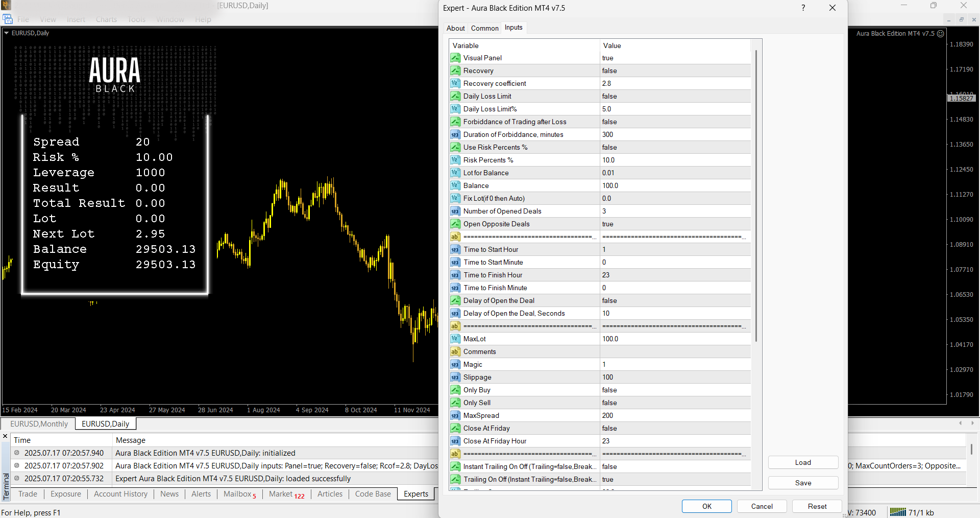This screenshot has height=518, width=980.
Task: Click the Fix Lot variable icon
Action: point(455,198)
